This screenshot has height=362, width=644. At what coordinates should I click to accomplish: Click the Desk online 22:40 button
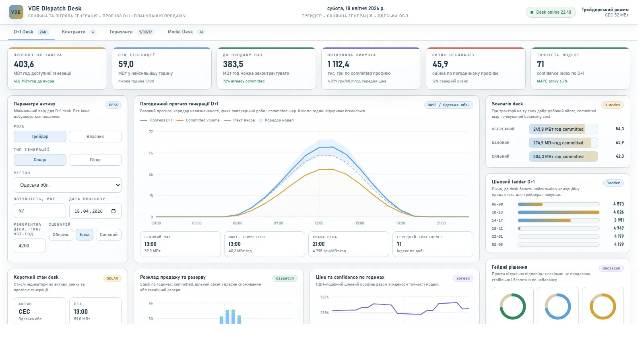(551, 12)
